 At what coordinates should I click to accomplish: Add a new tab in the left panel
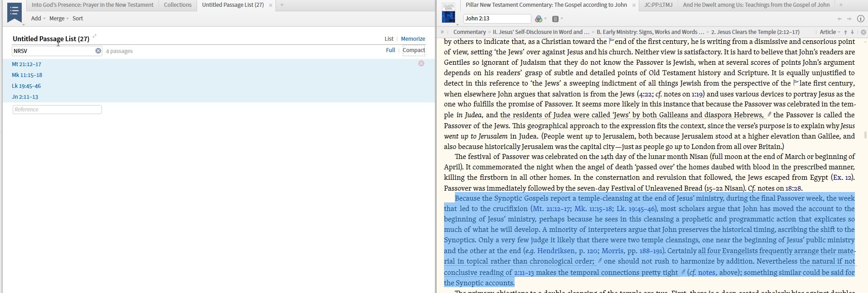(282, 5)
